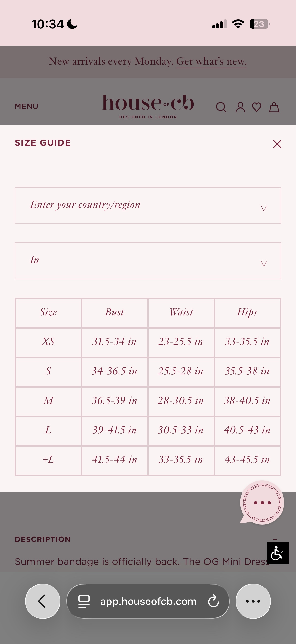Image resolution: width=296 pixels, height=644 pixels.
Task: Open the In measurement unit dropdown
Action: 148,261
